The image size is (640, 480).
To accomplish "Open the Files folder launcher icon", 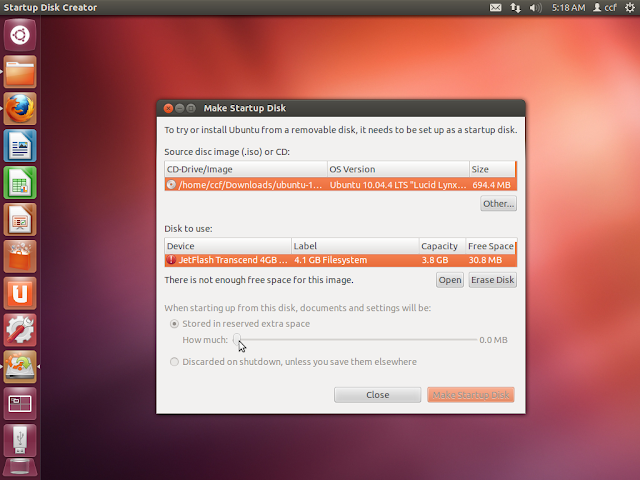I will (x=20, y=72).
